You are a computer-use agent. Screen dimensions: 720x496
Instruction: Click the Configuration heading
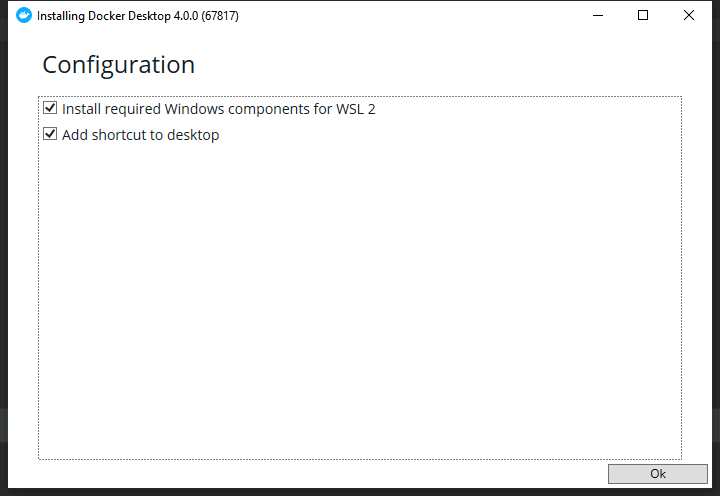tap(118, 65)
